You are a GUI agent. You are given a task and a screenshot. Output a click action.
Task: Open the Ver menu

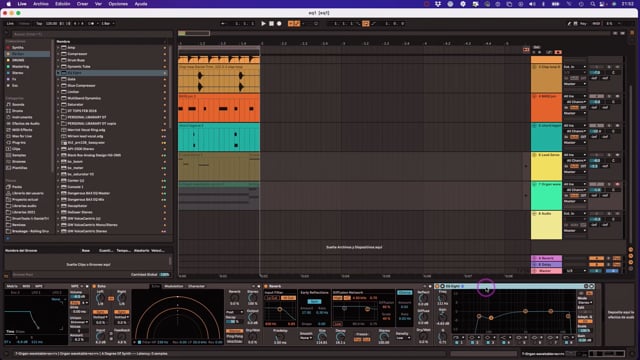click(x=98, y=4)
